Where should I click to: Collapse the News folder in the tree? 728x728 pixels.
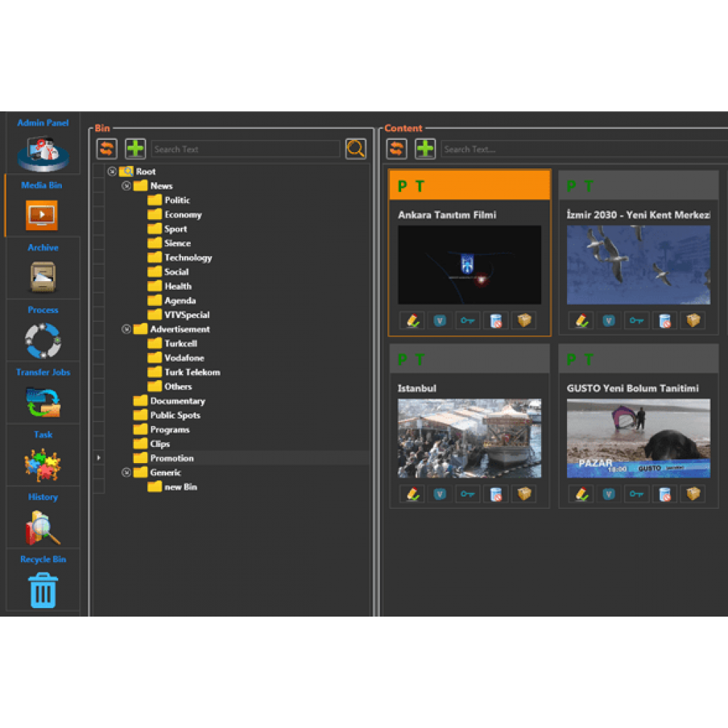pyautogui.click(x=126, y=186)
